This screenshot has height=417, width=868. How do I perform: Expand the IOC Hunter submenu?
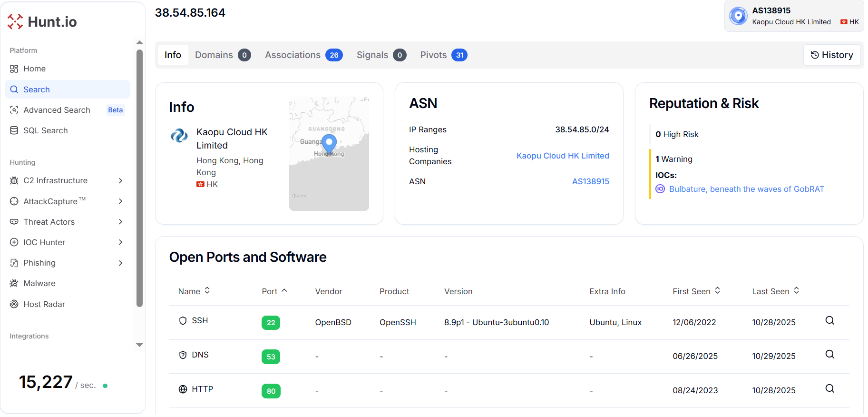tap(120, 242)
